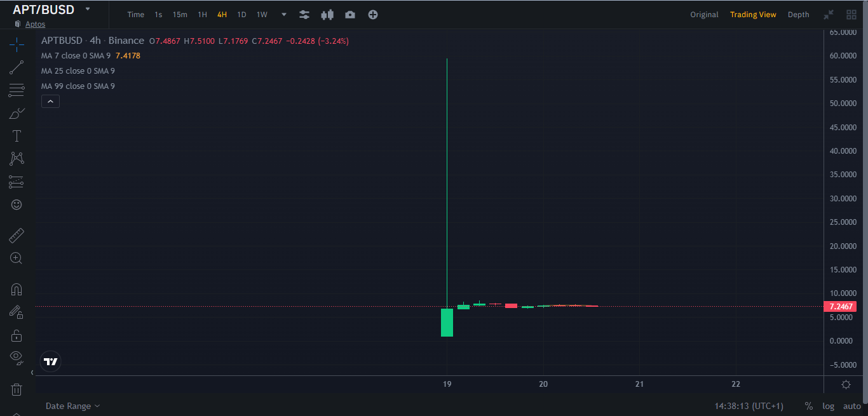Toggle log scale
The height and width of the screenshot is (416, 868).
[829, 406]
